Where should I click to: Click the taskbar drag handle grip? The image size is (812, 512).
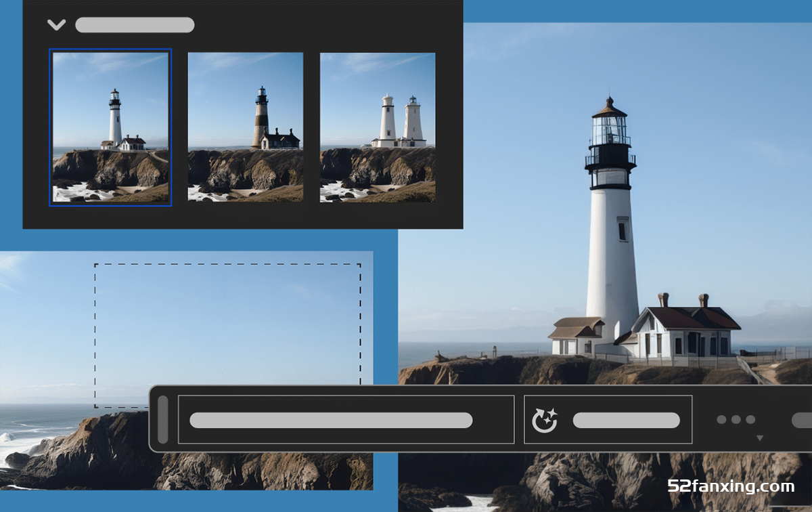pos(162,419)
